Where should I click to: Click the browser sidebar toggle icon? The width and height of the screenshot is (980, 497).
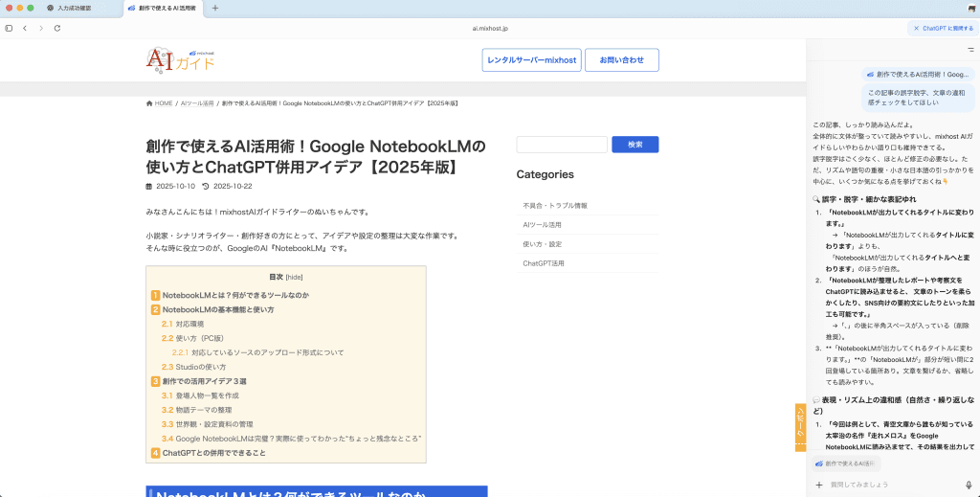coord(10,28)
